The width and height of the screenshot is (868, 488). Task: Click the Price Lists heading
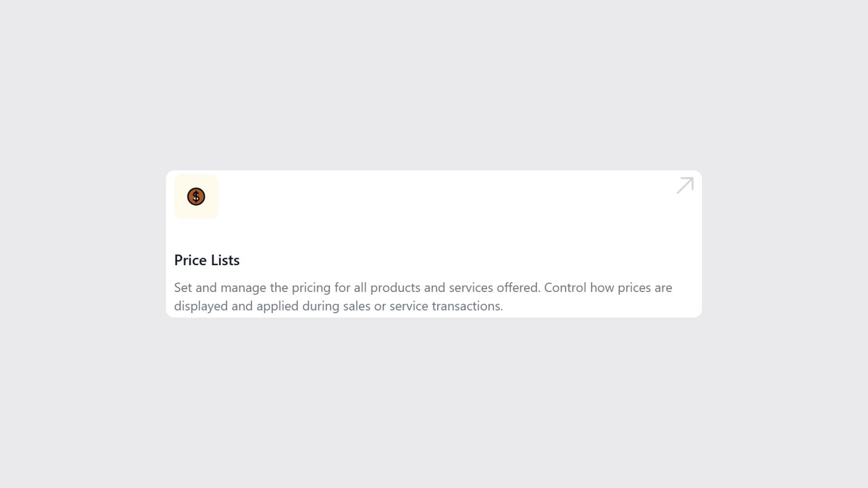click(207, 260)
